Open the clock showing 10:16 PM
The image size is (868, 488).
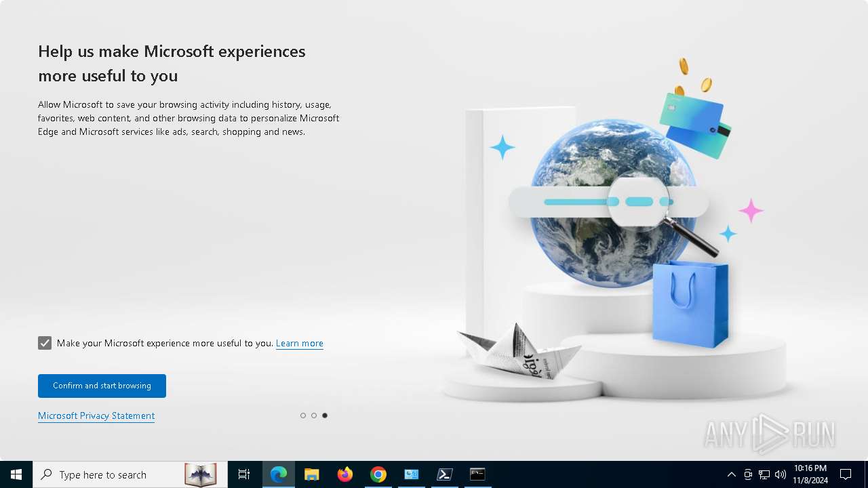(x=810, y=474)
